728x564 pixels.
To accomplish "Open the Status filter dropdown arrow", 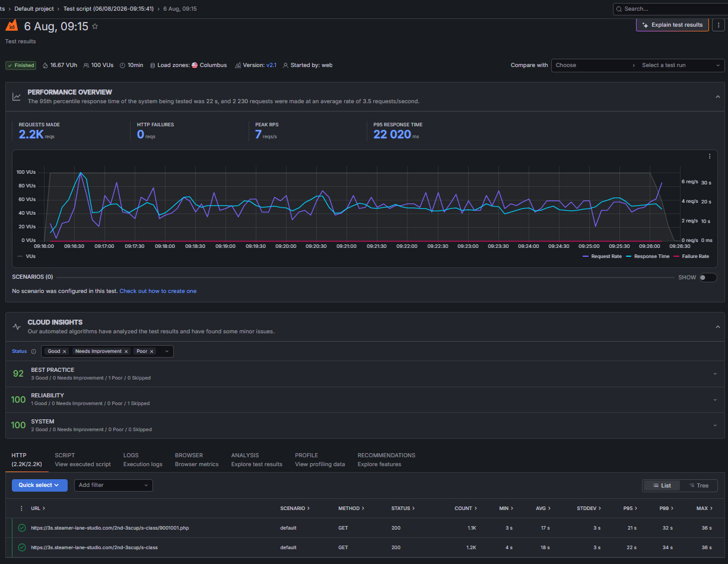I will coord(167,351).
